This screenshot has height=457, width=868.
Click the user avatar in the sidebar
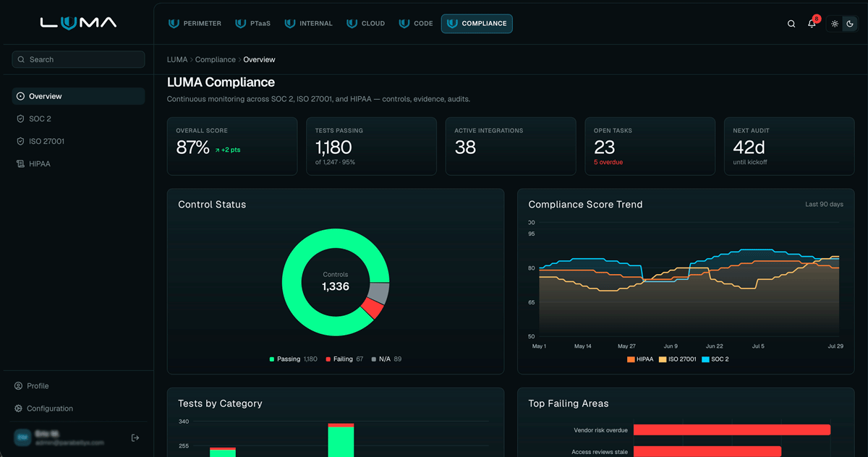pyautogui.click(x=22, y=437)
